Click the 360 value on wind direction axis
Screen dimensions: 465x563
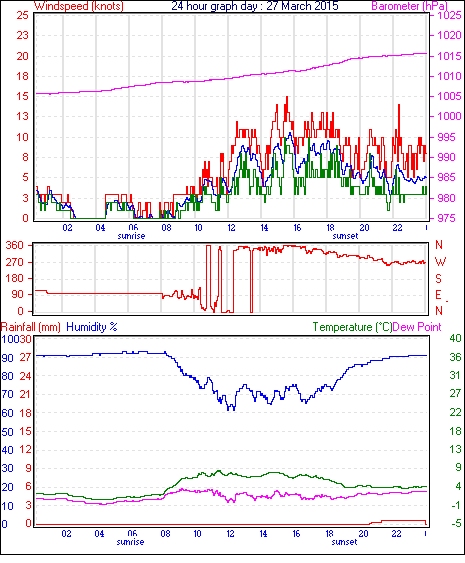coord(15,246)
